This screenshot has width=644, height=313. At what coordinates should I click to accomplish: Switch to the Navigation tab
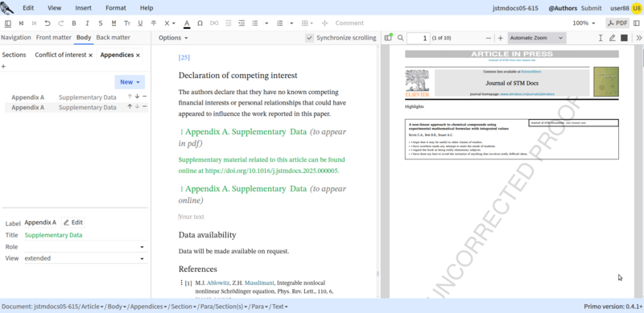point(16,37)
